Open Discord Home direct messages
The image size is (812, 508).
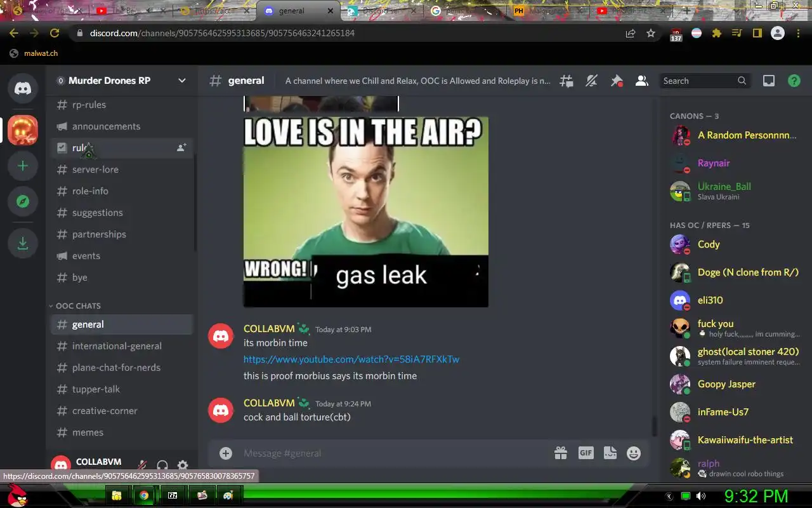23,88
